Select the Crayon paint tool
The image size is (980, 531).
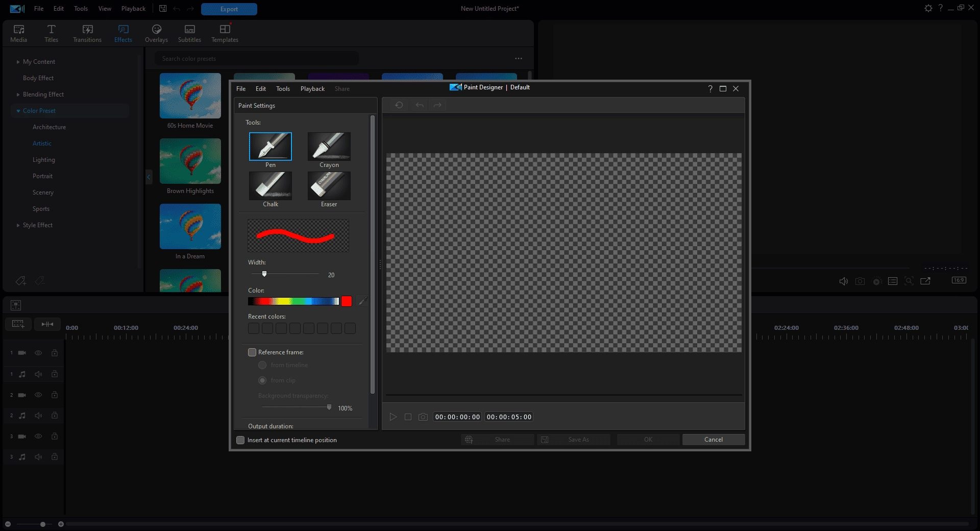pos(329,147)
